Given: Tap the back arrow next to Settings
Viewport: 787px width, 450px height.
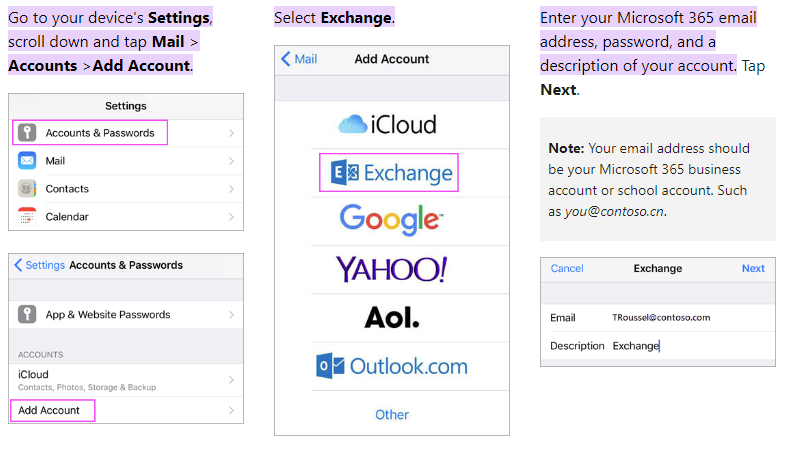Looking at the screenshot, I should 18,265.
